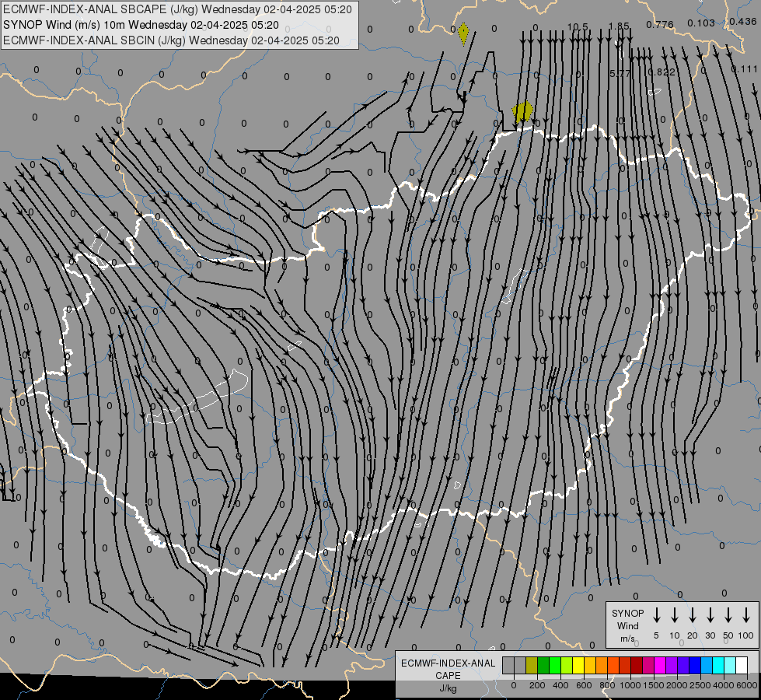Pick the pure yellow CAPE legend swatch
The image size is (761, 700).
tap(578, 665)
